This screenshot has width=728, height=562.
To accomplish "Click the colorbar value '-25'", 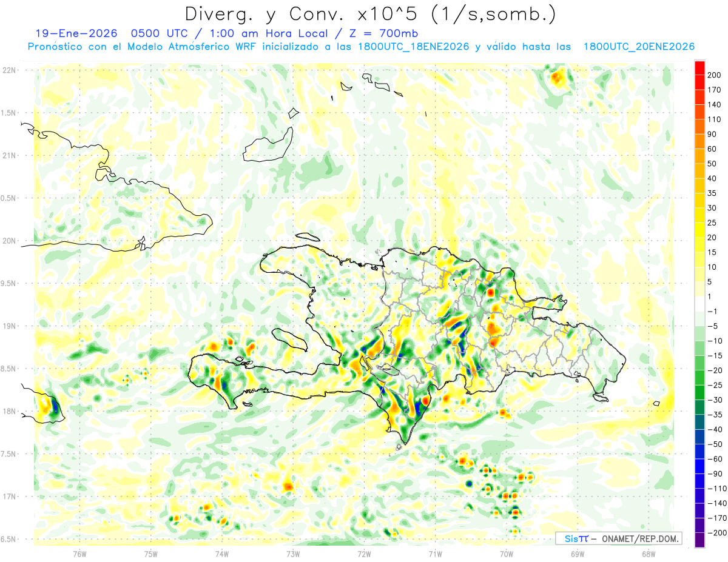I will click(x=715, y=385).
